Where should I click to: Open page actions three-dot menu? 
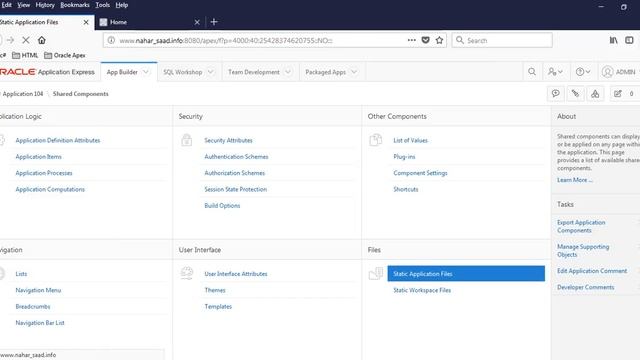[x=411, y=40]
